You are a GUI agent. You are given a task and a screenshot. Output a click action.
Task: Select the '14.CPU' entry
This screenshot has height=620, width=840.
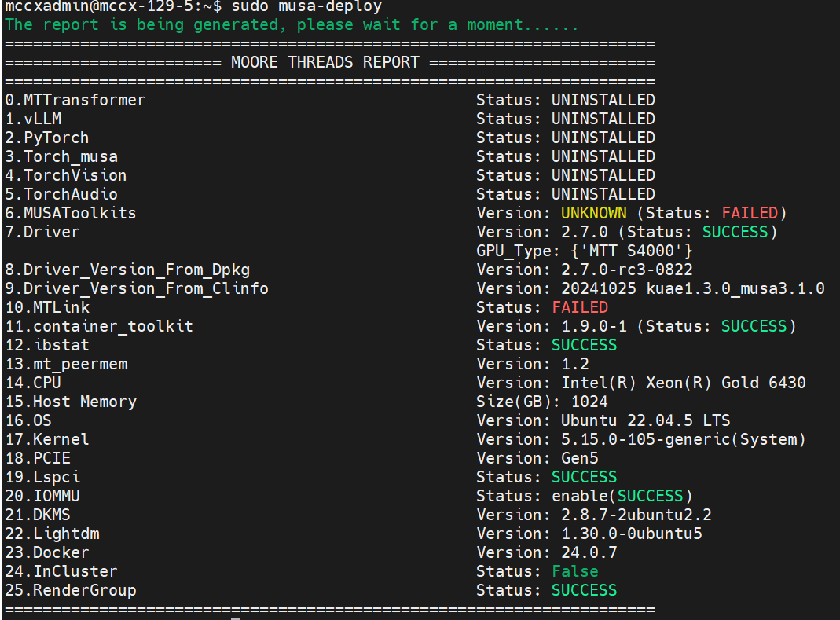(x=33, y=383)
